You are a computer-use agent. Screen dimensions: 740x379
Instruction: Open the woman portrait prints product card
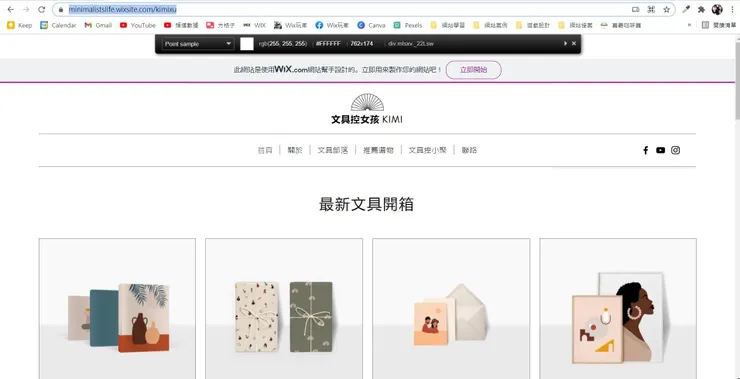(618, 309)
